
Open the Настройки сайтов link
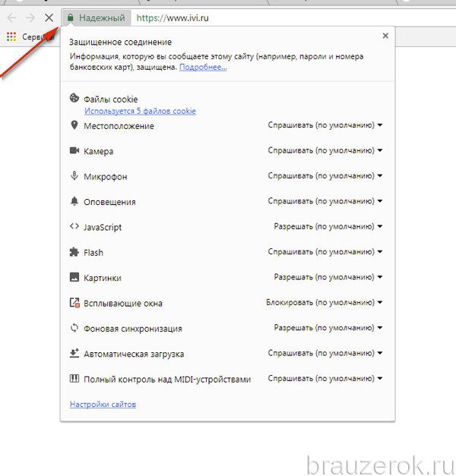[x=103, y=405]
